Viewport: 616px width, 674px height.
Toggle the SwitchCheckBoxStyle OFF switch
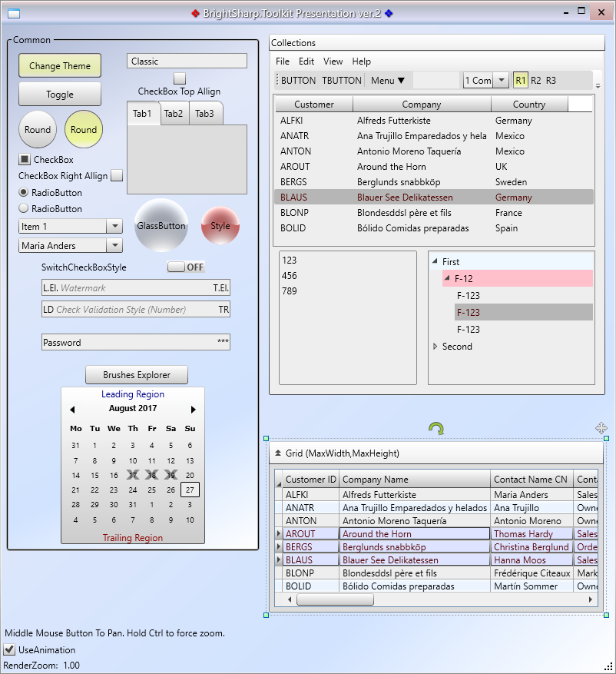(186, 267)
